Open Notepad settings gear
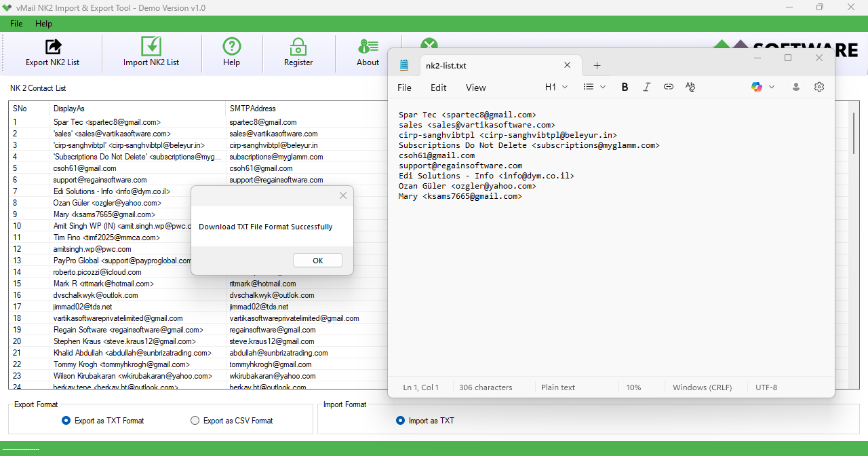 [819, 87]
